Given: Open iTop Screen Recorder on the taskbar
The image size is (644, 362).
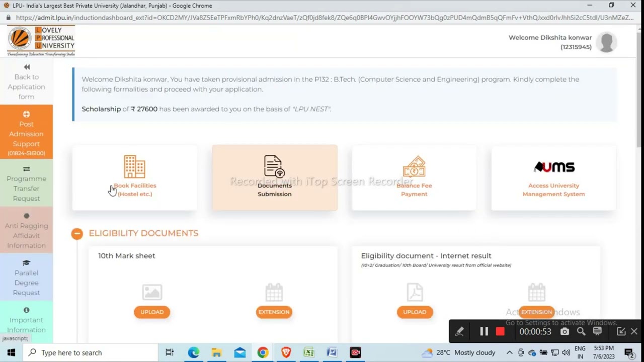Looking at the screenshot, I should pyautogui.click(x=355, y=352).
